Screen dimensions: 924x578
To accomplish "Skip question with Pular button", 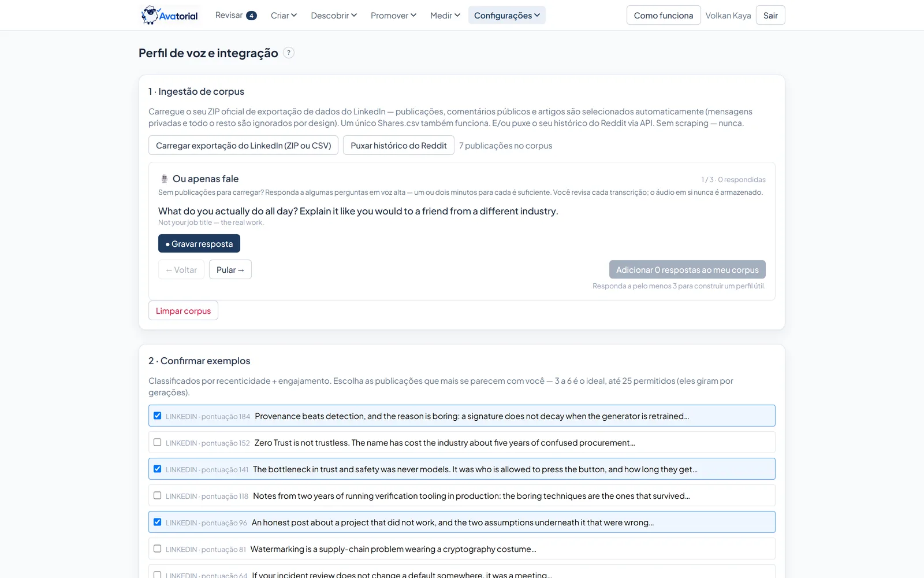I will pos(230,269).
